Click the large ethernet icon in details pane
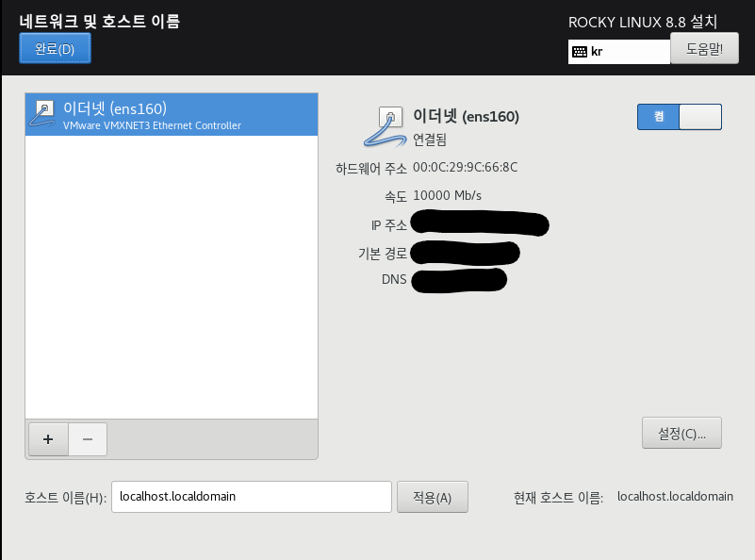This screenshot has width=755, height=560. click(x=385, y=126)
